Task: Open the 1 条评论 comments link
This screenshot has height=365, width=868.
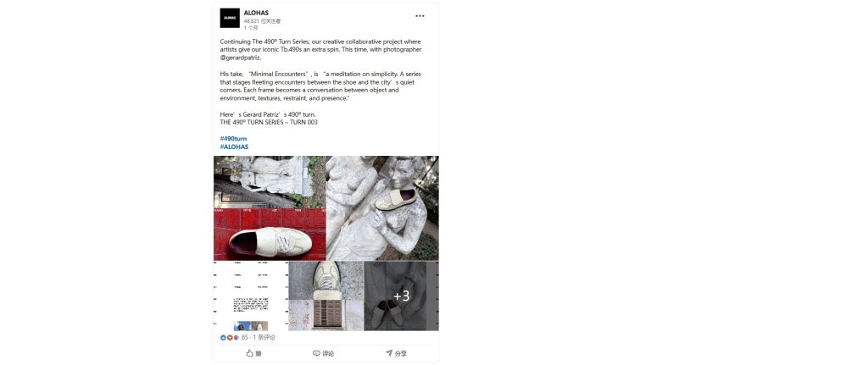Action: coord(265,337)
